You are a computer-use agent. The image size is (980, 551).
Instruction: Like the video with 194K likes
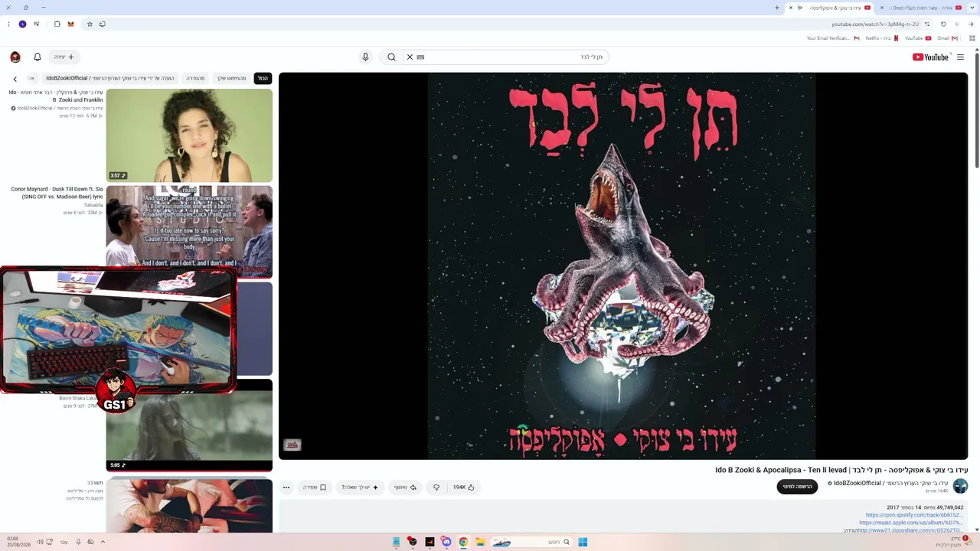coord(464,487)
